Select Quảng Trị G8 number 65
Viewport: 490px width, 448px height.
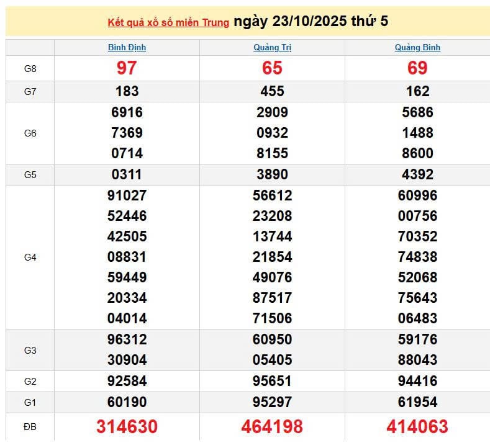coord(272,68)
